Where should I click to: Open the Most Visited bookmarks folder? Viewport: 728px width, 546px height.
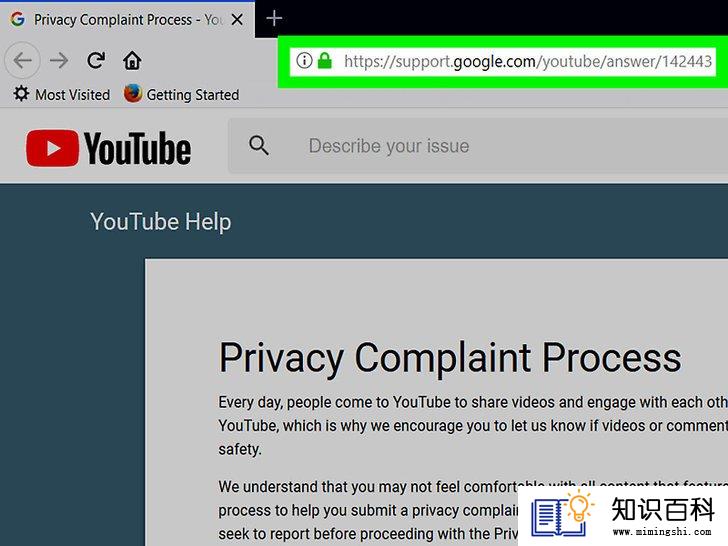point(62,95)
